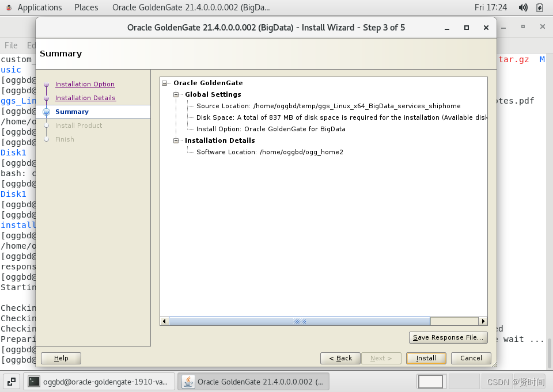Open the Installation Details step link
Screen dimensions: 553x392
click(85, 98)
